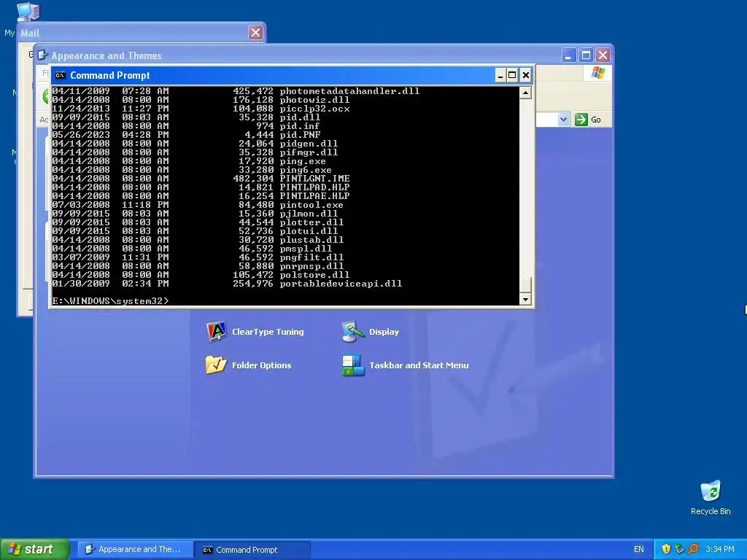Click the E:\WINDOWS\system32> prompt line

coord(111,301)
